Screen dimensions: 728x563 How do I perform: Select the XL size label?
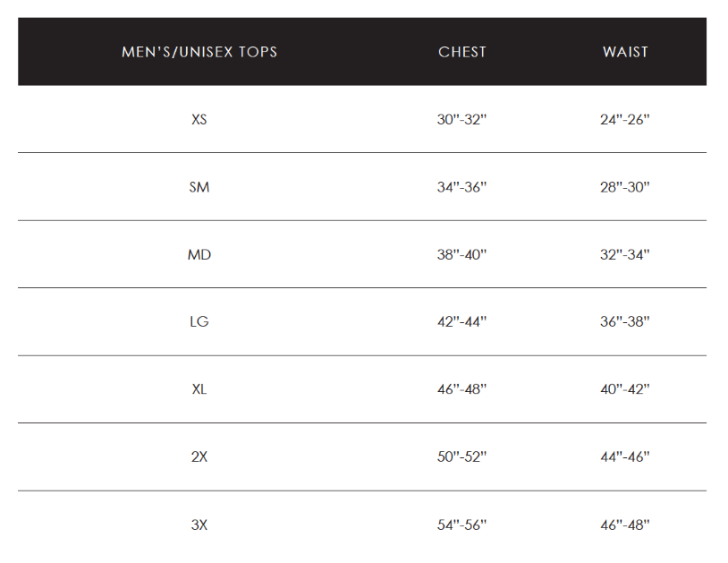199,389
